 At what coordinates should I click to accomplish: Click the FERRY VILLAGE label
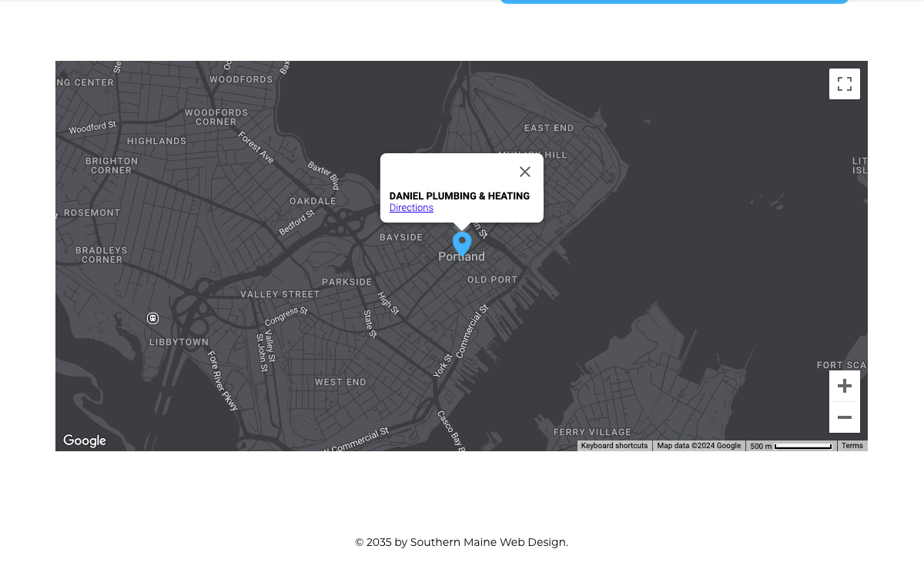click(592, 432)
